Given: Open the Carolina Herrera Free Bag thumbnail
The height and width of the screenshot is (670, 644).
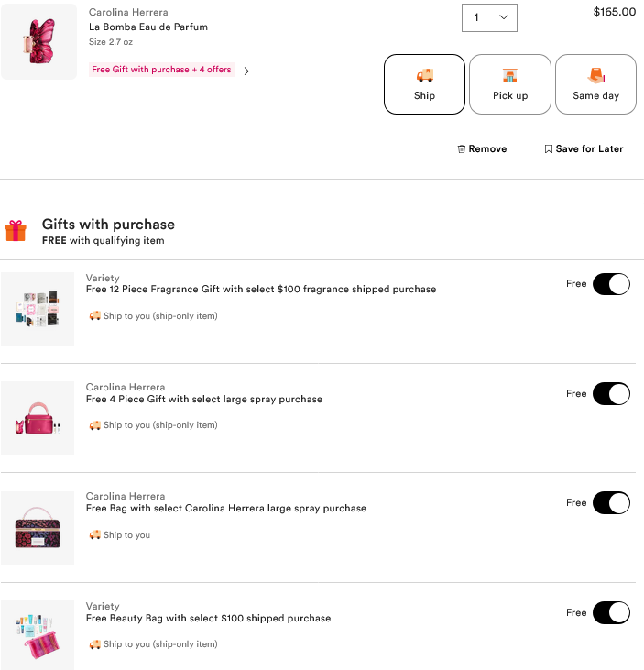Looking at the screenshot, I should [x=38, y=528].
